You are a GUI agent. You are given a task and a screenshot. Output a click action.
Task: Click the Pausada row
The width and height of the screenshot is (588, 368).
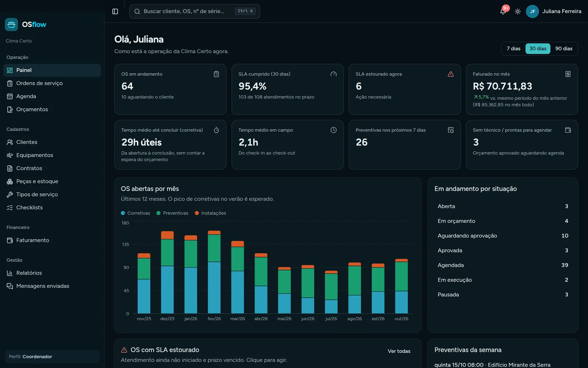coord(503,294)
